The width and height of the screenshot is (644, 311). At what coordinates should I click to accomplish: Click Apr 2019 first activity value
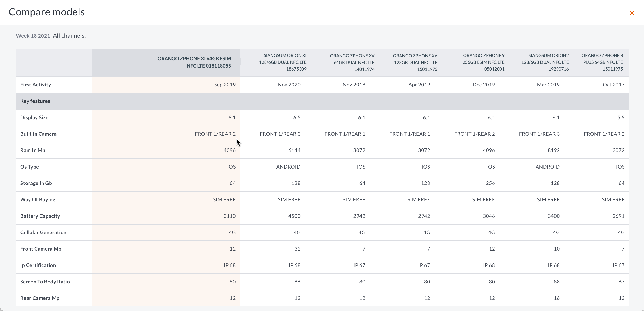419,85
